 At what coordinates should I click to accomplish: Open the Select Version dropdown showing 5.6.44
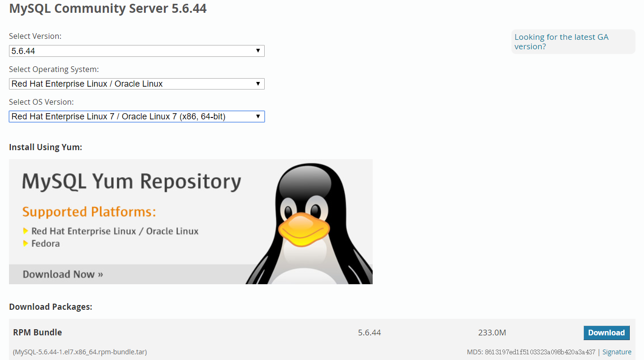[136, 51]
